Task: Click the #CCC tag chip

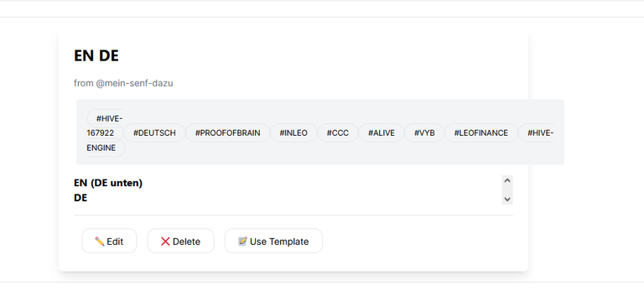Action: click(338, 133)
